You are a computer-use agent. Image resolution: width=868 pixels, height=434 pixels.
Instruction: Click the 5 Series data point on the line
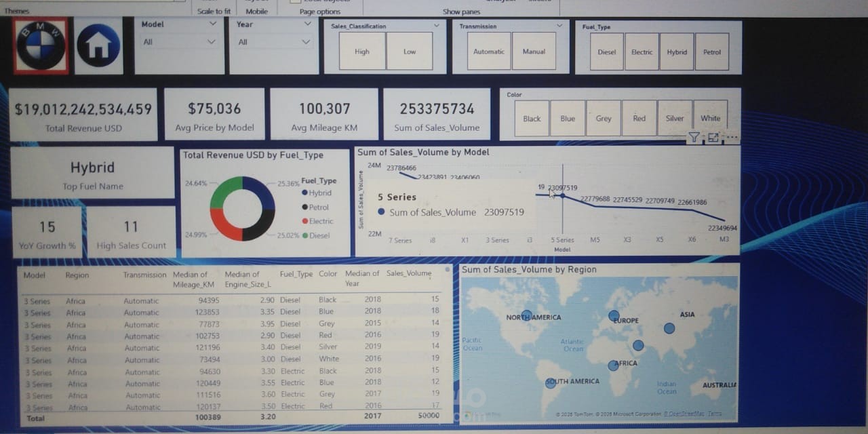click(562, 196)
